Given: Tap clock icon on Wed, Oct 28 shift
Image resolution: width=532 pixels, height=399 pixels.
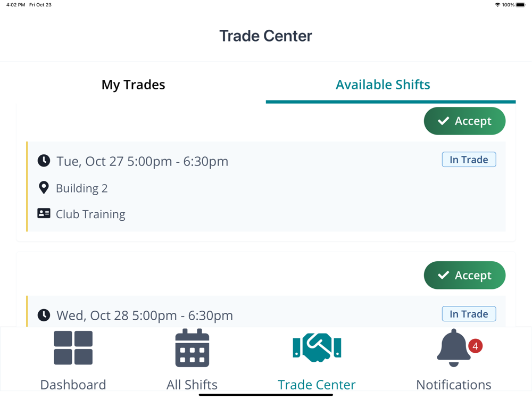Looking at the screenshot, I should (44, 315).
